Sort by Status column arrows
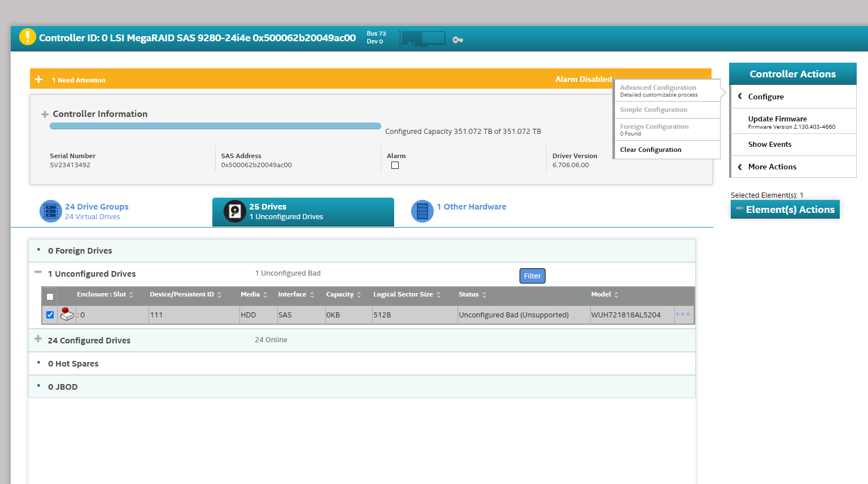 [485, 295]
